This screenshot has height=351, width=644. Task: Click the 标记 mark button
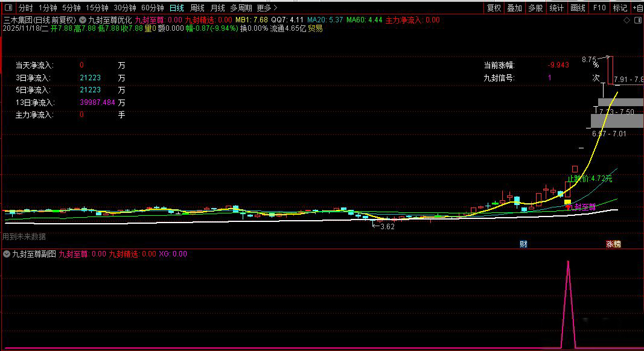pos(620,8)
